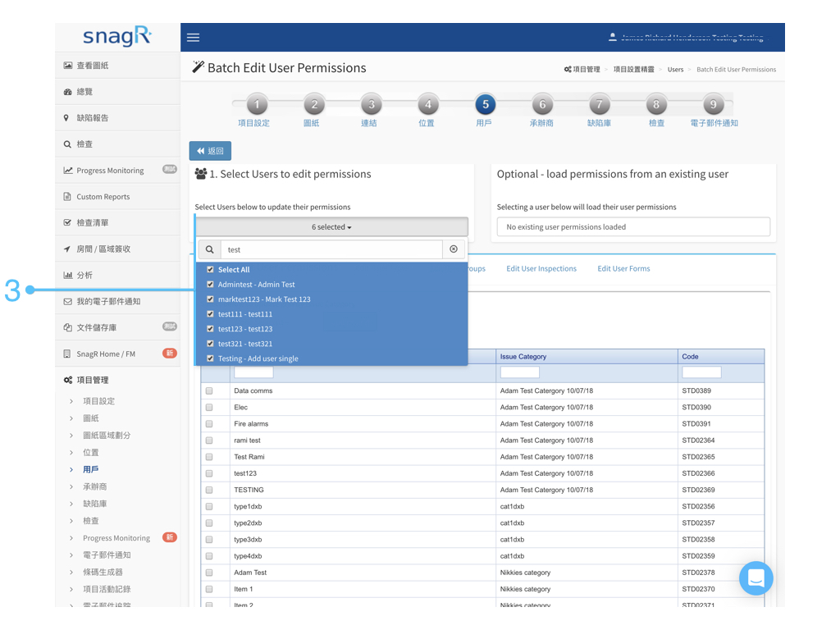This screenshot has width=840, height=630.
Task: Click the 項目設置精靈 breadcrumb link
Action: pos(634,70)
